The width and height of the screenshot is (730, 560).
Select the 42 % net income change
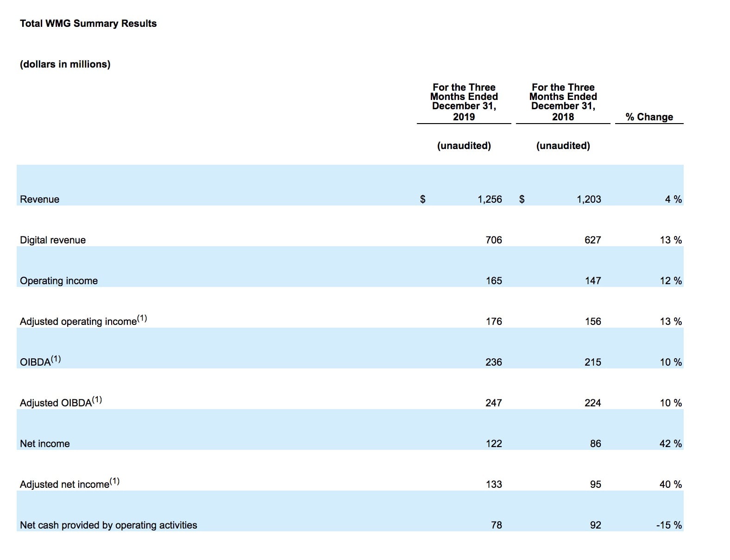670,444
